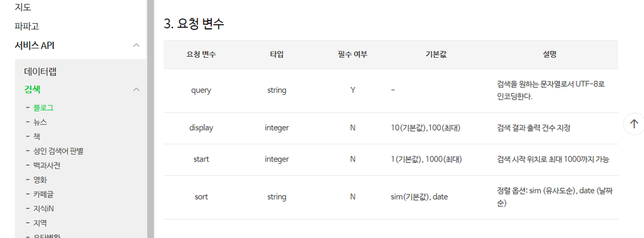
Task: Select the 검색 category label
Action: pyautogui.click(x=32, y=89)
